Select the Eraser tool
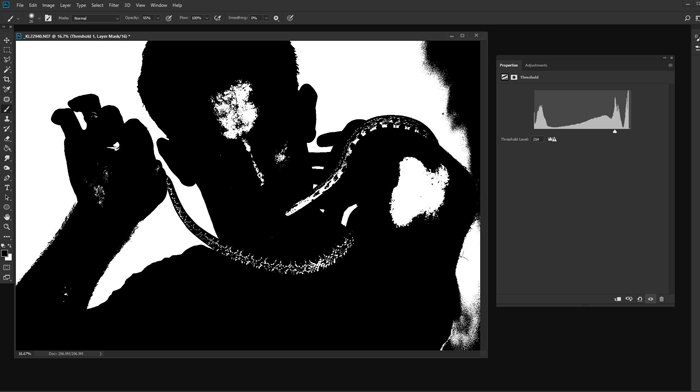The width and height of the screenshot is (700, 392). point(7,138)
